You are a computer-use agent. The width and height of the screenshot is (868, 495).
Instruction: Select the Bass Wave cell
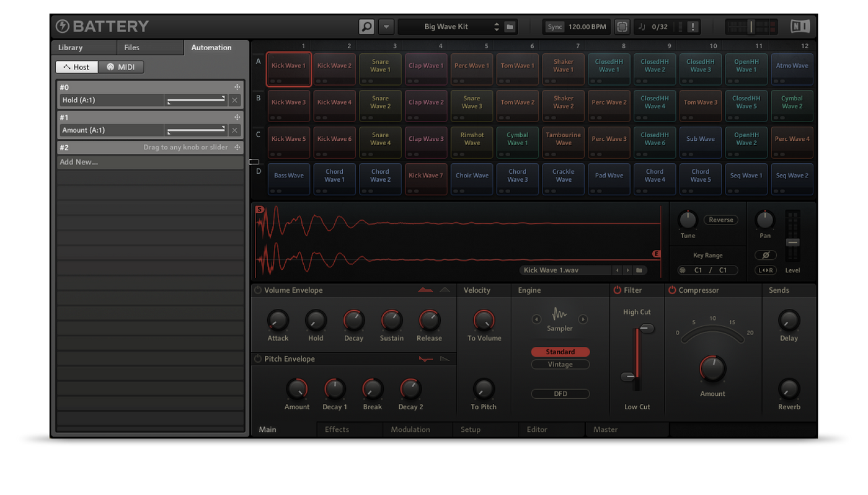click(289, 179)
